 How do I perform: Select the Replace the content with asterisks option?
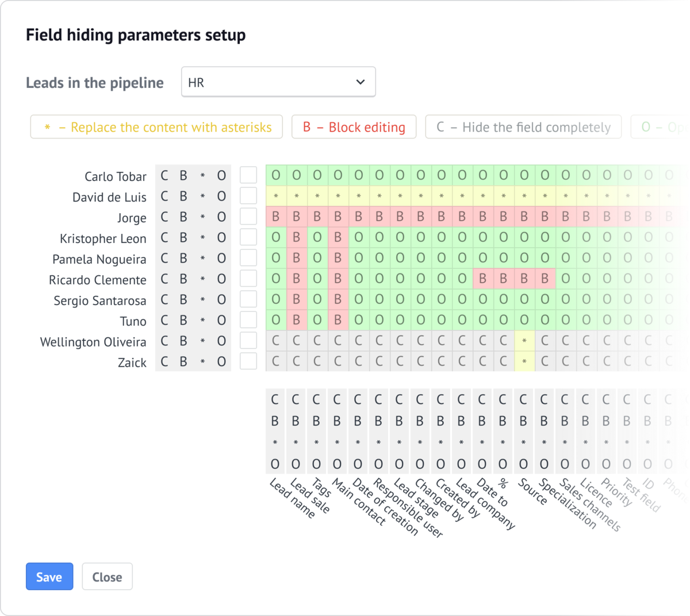coord(156,127)
